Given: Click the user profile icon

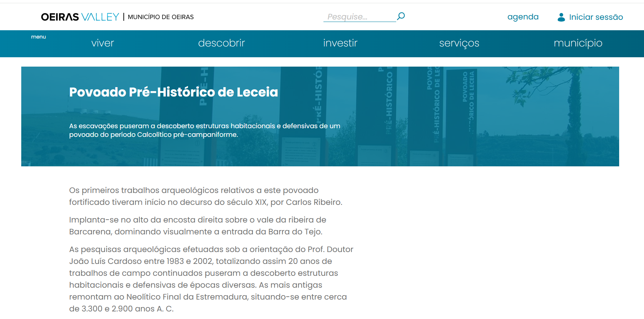Looking at the screenshot, I should 561,17.
